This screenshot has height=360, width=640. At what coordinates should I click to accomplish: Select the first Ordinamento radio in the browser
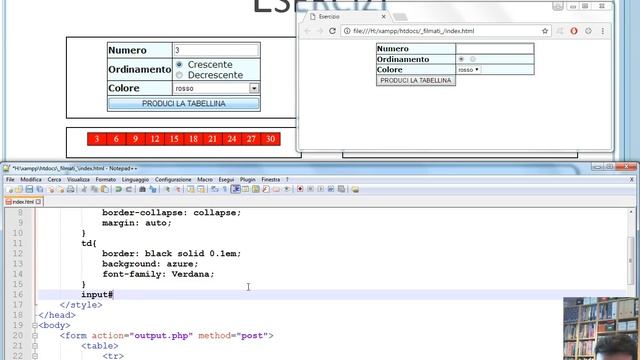point(461,59)
